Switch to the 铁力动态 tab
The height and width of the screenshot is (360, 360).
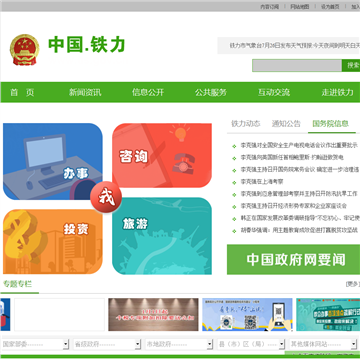(246, 124)
